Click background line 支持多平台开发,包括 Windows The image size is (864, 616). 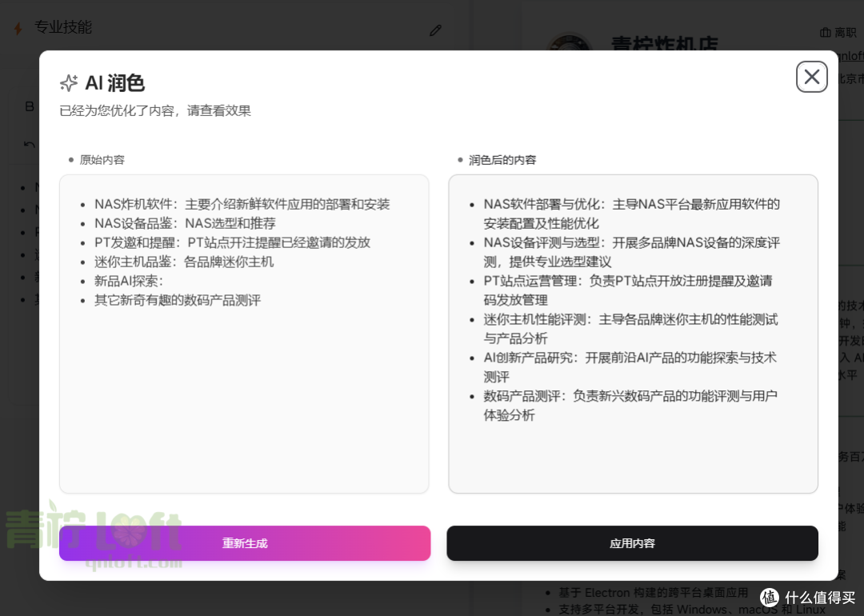[691, 610]
